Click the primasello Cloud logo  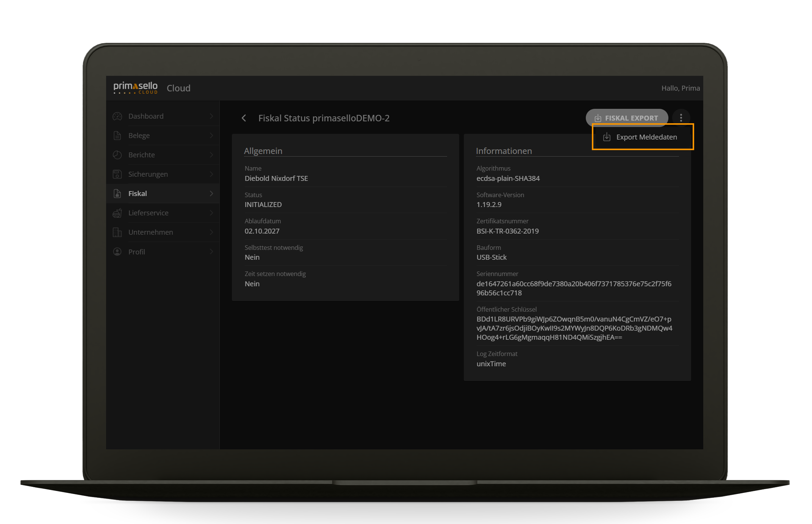tap(135, 88)
